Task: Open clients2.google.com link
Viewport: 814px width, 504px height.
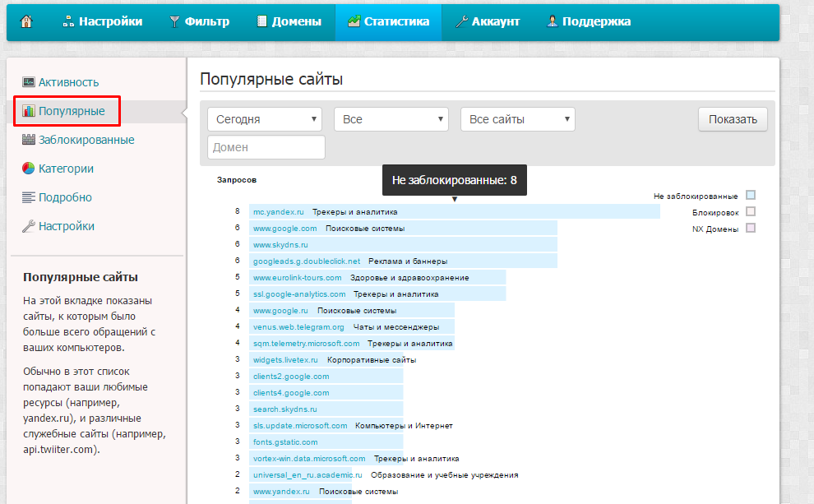Action: [291, 377]
